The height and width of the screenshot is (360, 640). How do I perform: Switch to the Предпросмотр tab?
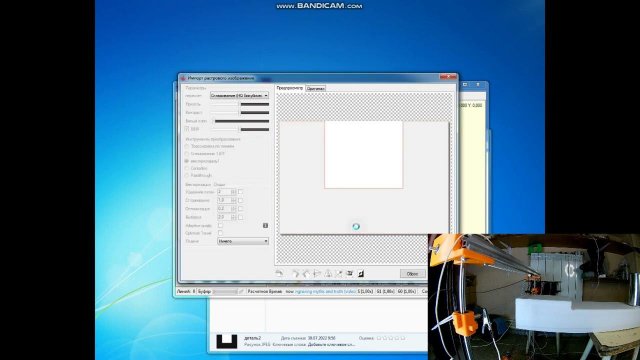click(290, 88)
